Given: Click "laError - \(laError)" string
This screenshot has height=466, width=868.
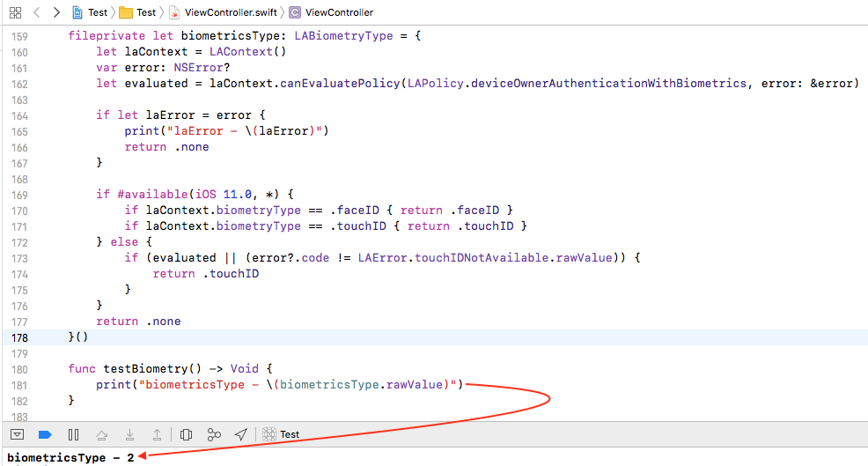Looking at the screenshot, I should click(x=244, y=131).
